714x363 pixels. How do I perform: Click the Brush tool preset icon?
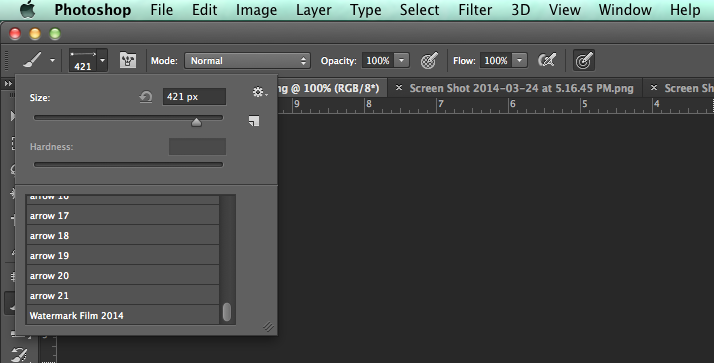pyautogui.click(x=32, y=60)
